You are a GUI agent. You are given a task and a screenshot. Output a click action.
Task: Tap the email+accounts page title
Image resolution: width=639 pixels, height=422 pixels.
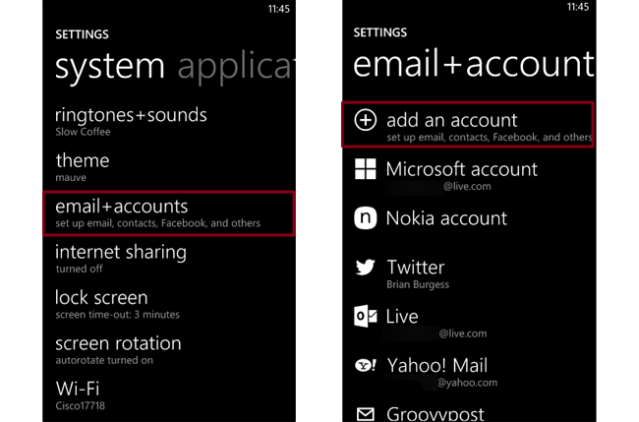474,64
